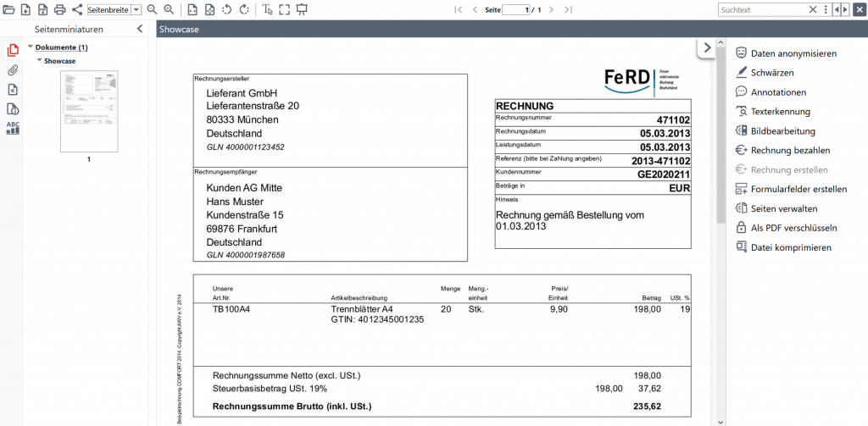Select Datei komprimieren
The image size is (868, 426).
click(783, 247)
